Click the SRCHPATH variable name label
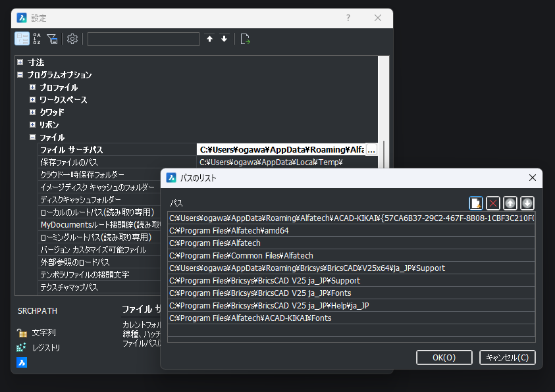555x392 pixels. click(38, 311)
